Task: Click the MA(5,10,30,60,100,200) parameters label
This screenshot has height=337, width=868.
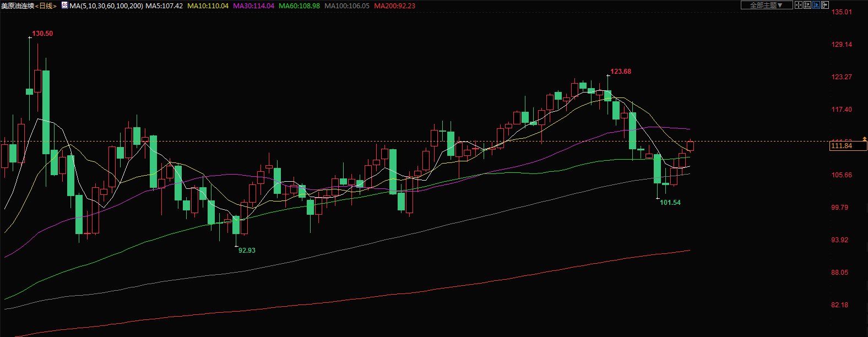Action: tap(106, 6)
